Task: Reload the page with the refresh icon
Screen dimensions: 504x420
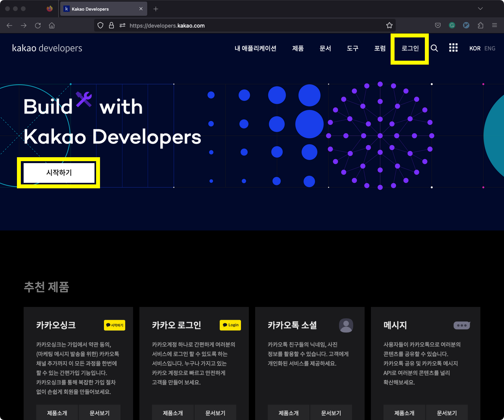Action: point(38,26)
